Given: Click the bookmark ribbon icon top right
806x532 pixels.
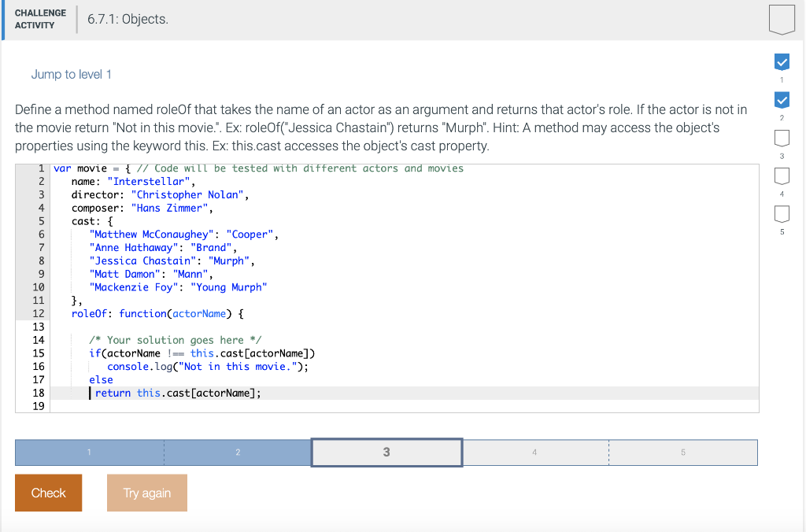Looking at the screenshot, I should [781, 17].
